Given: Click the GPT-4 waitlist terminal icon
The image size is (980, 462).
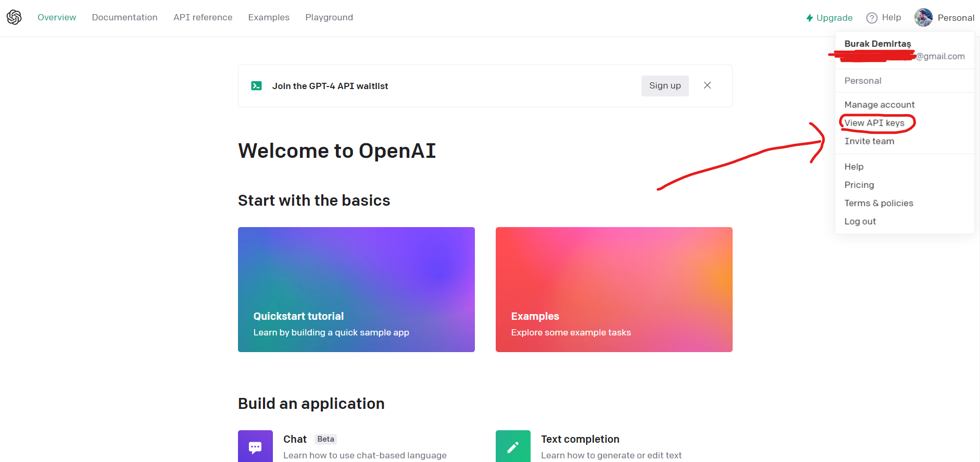Looking at the screenshot, I should [x=256, y=86].
